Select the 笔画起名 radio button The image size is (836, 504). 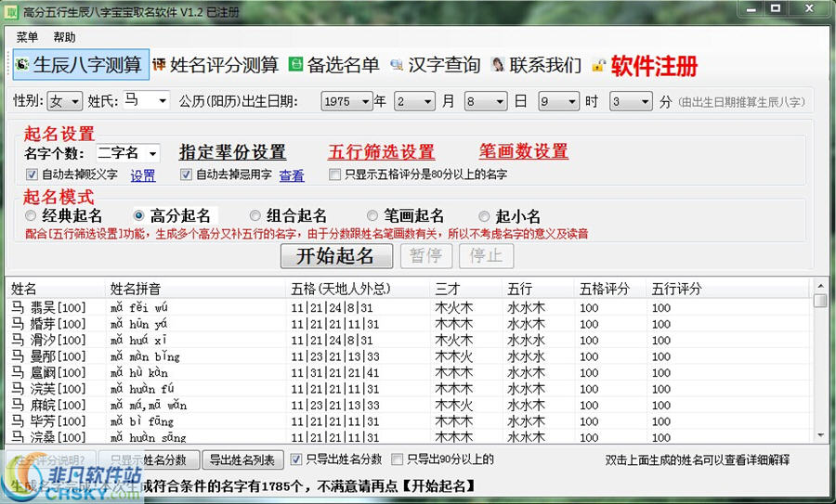(x=372, y=215)
